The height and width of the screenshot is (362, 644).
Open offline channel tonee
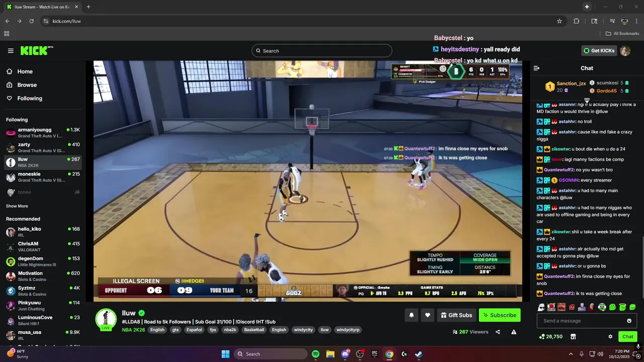43,192
